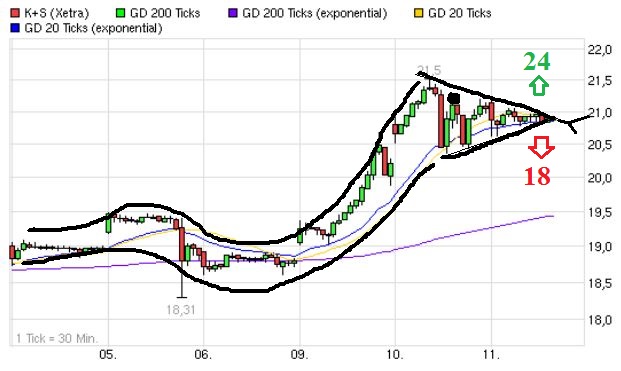Click the y-axis value '20,0'
This screenshot has height=371, width=621.
[600, 179]
